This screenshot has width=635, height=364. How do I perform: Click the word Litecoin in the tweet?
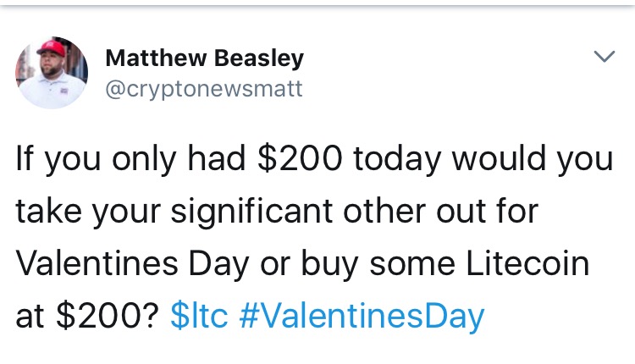pos(527,263)
